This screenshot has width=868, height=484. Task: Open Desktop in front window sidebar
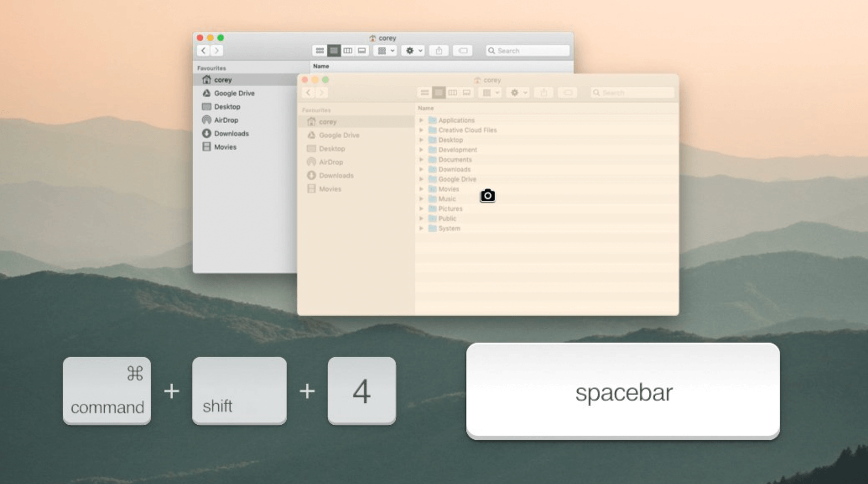point(356,149)
